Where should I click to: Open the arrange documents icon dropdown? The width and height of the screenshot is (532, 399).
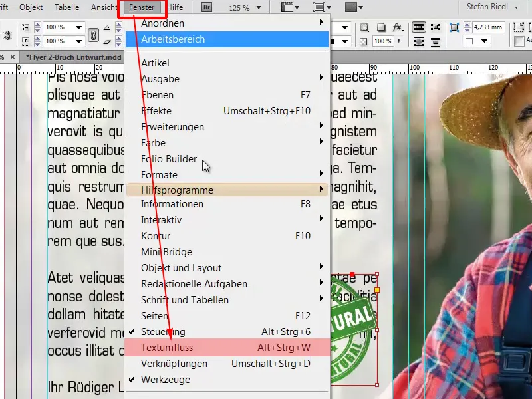pyautogui.click(x=354, y=7)
